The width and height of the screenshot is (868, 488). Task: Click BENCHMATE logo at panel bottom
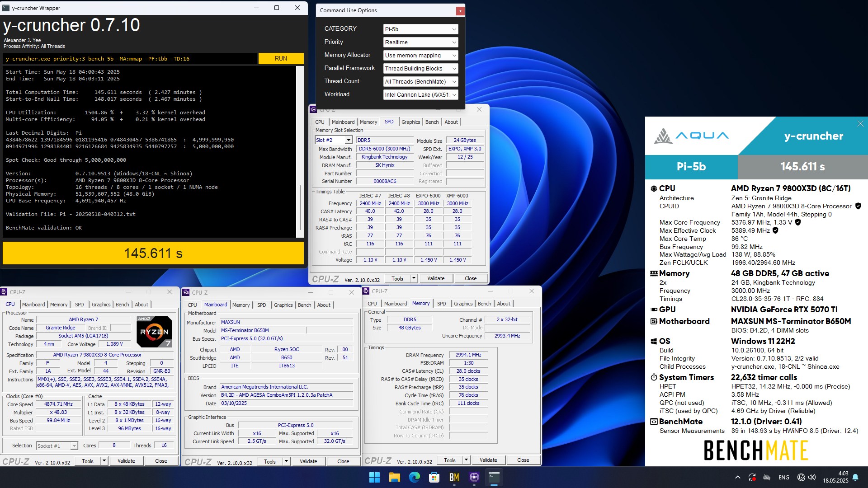(x=756, y=450)
